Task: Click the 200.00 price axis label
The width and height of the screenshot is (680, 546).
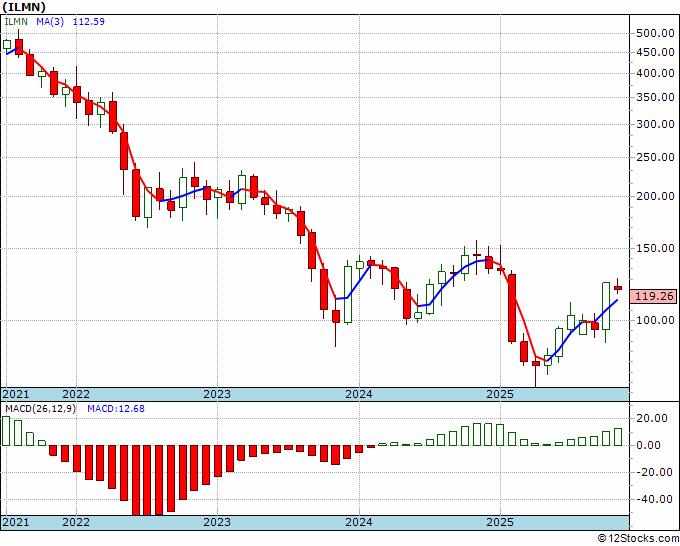Action: (655, 196)
